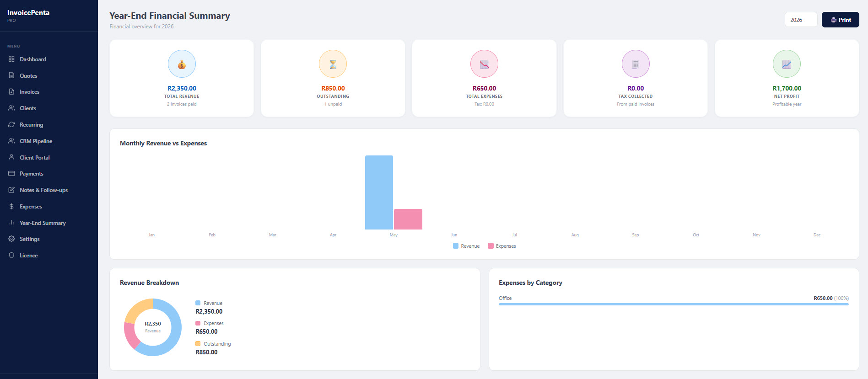Viewport: 868px width, 379px height.
Task: Click the money bag Total Revenue icon
Action: pos(182,64)
